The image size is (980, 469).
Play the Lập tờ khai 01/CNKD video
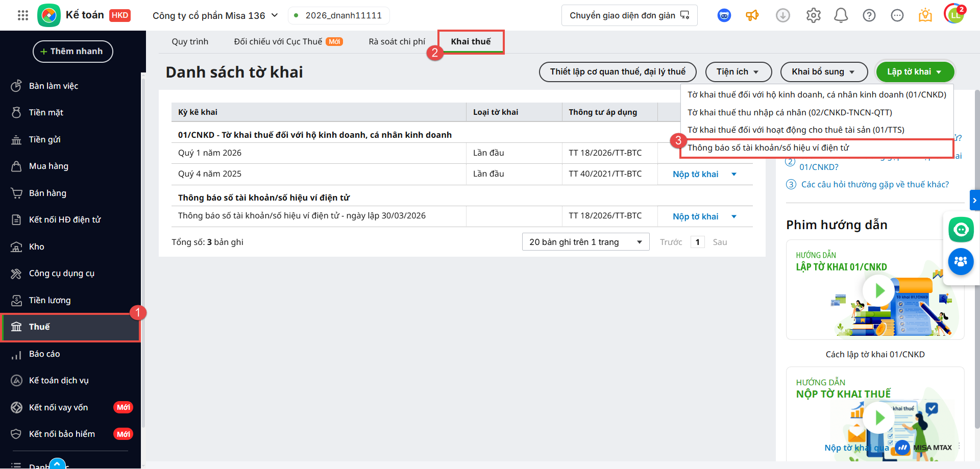(879, 291)
